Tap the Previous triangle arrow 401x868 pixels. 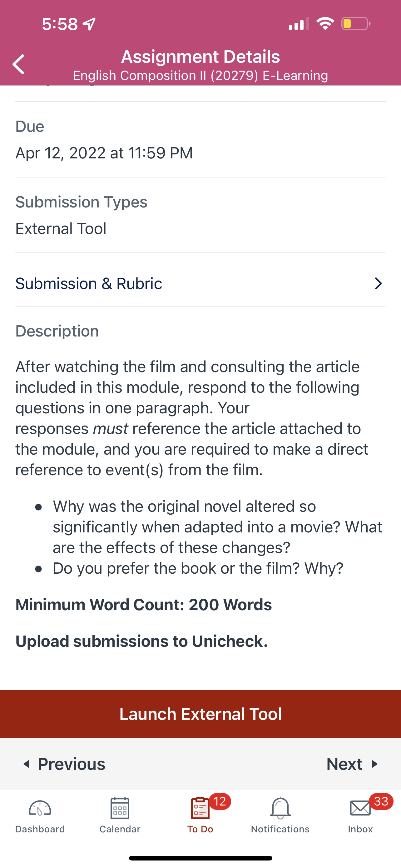[26, 764]
